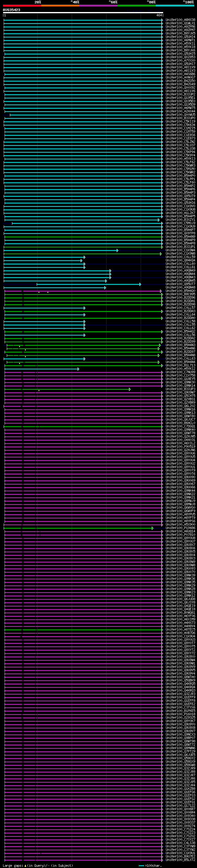Select hit label UniRef100_P07810
The height and width of the screenshot is (868, 197).
click(x=180, y=535)
